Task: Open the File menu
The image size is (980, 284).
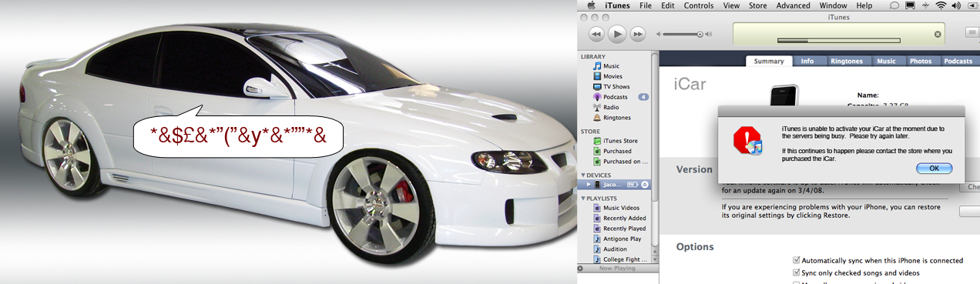Action: point(646,5)
